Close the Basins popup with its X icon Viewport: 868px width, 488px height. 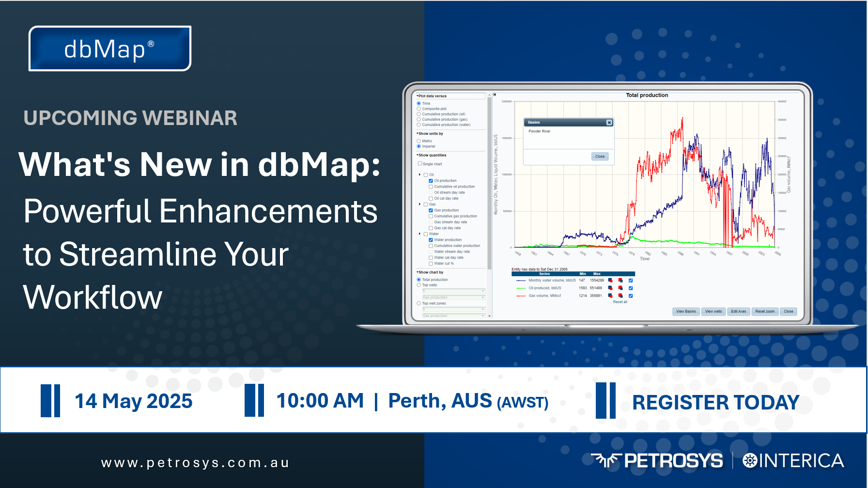609,123
